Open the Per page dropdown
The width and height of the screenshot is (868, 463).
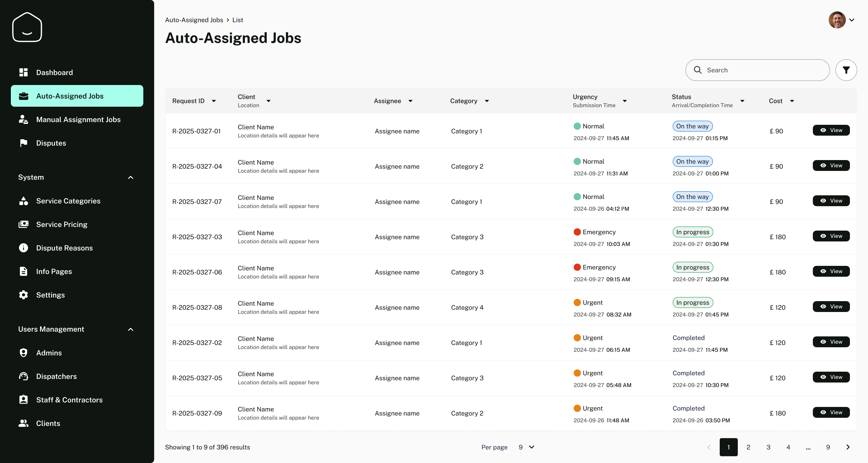click(x=526, y=447)
